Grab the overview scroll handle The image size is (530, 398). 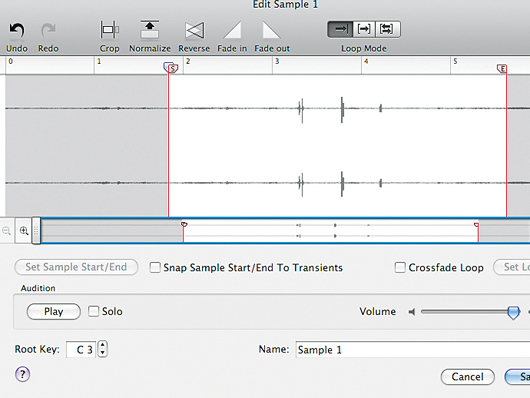click(36, 231)
